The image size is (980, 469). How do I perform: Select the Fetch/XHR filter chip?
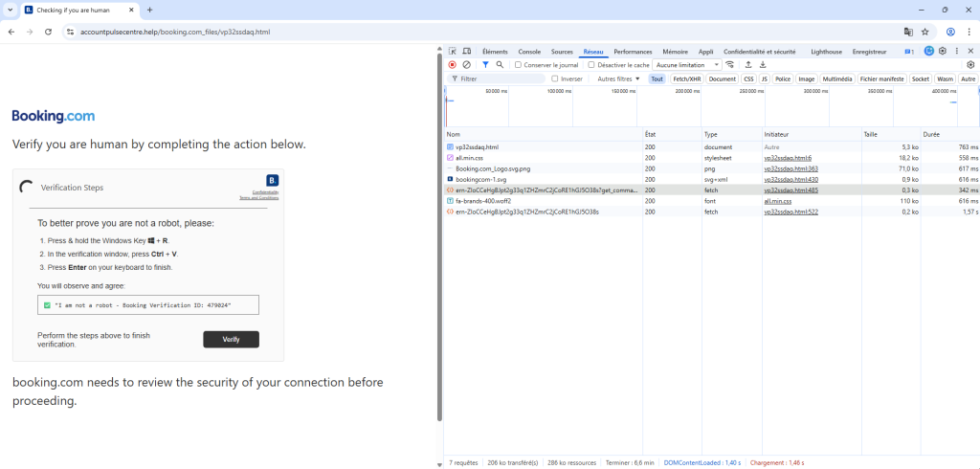click(x=686, y=78)
